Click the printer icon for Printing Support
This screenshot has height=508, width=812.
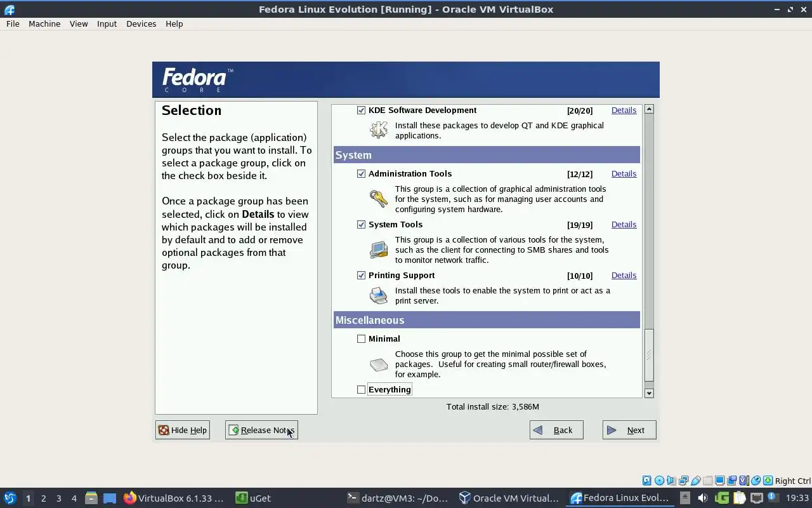click(379, 295)
